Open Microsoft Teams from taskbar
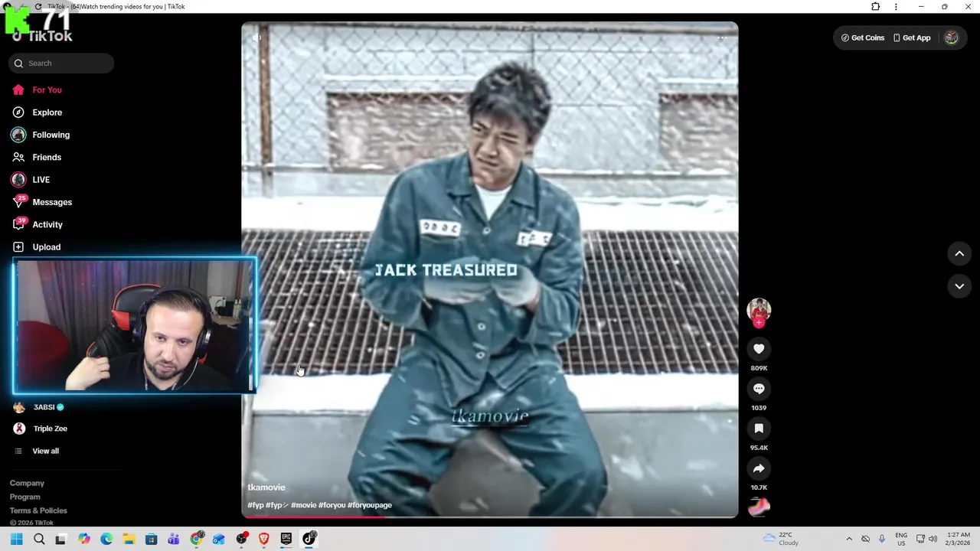Screen dimensions: 980x551 coord(174,539)
